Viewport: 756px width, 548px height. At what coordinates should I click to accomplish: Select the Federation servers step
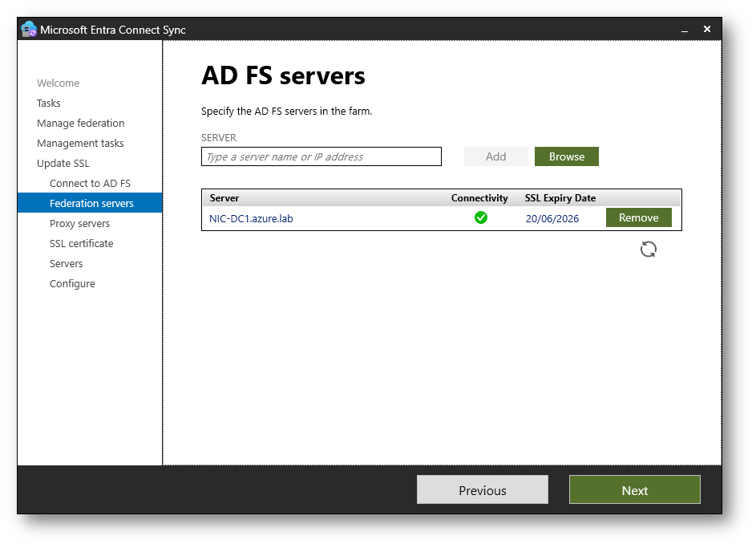click(x=91, y=203)
